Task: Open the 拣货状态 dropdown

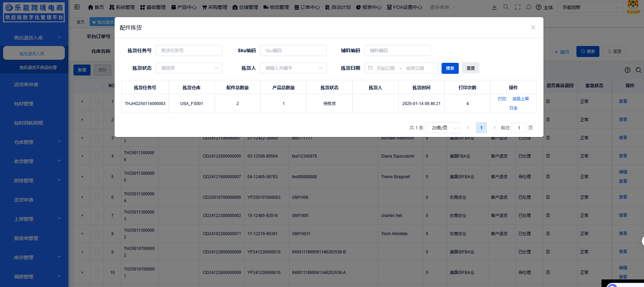Action: pyautogui.click(x=189, y=68)
